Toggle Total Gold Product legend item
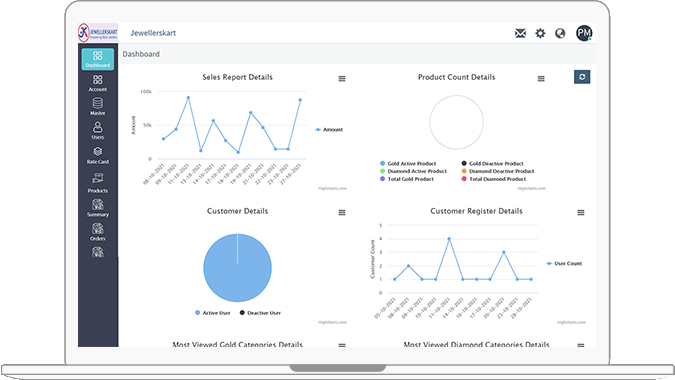 pos(407,179)
